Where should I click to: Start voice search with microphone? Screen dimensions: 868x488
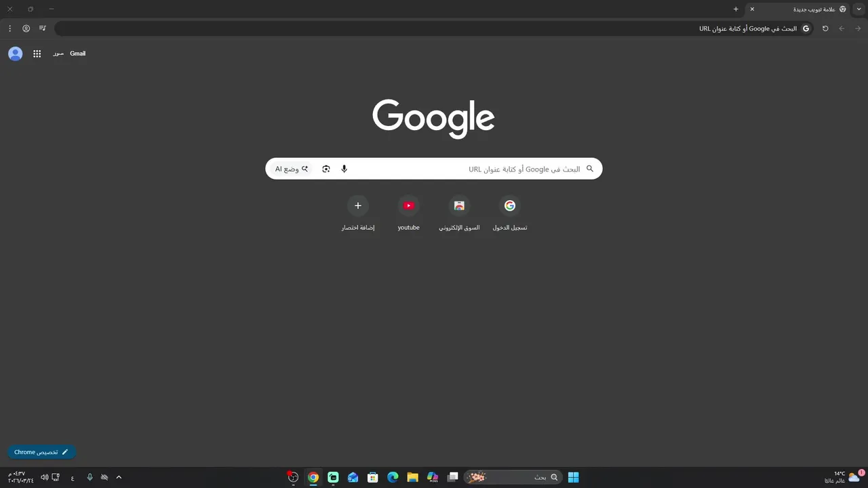(344, 169)
